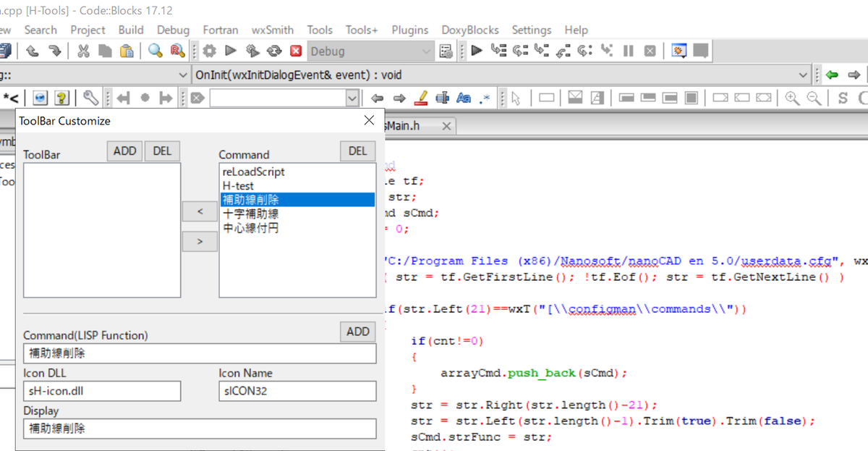Open the Build menu

(131, 30)
